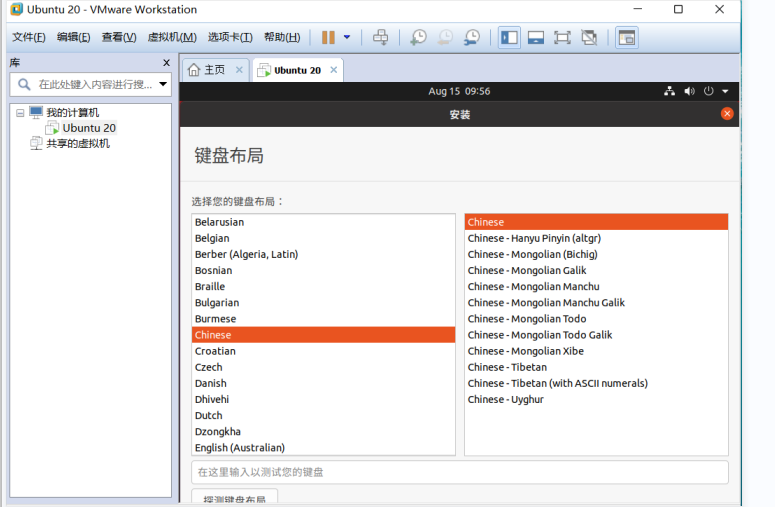Click the Ubuntu volume speaker icon
Screen dimensions: 775x507
(689, 91)
